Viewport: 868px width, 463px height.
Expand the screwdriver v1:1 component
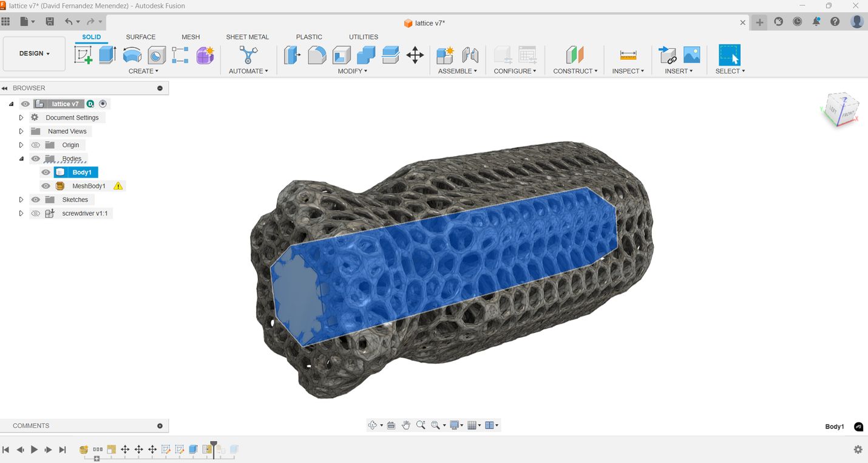[21, 213]
